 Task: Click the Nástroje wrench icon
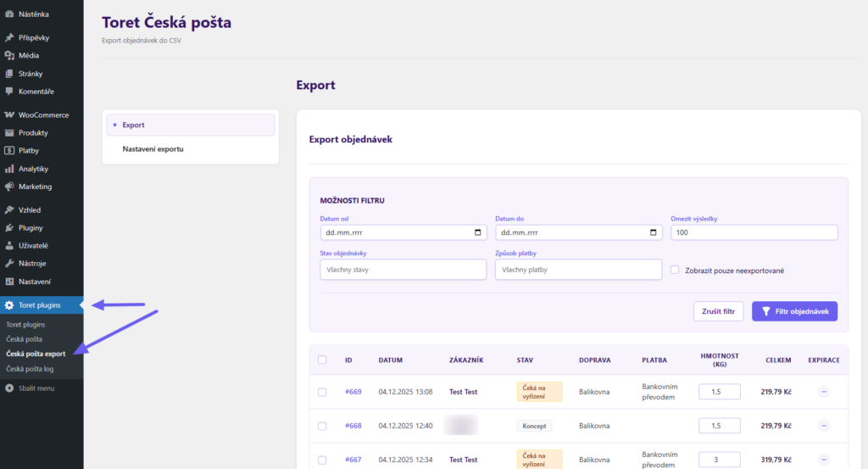(9, 264)
